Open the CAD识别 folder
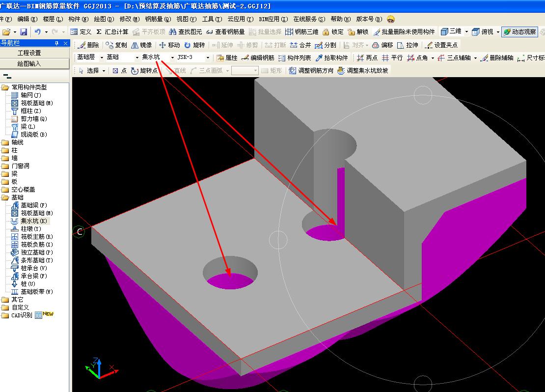Viewport: 545px width, 392px height. (17, 315)
